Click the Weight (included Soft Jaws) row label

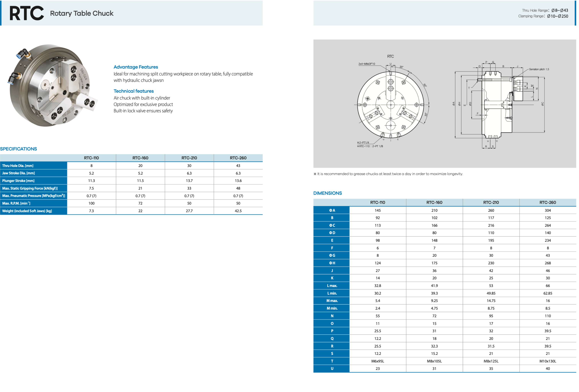tap(27, 211)
